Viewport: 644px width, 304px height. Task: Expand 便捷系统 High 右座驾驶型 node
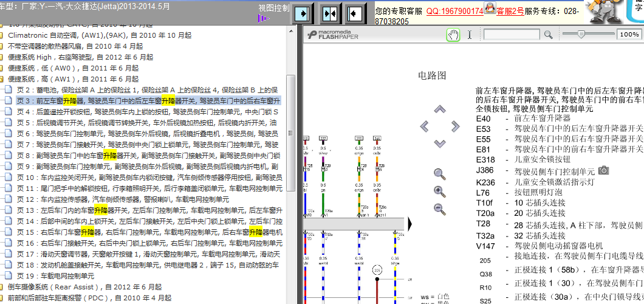(80, 57)
